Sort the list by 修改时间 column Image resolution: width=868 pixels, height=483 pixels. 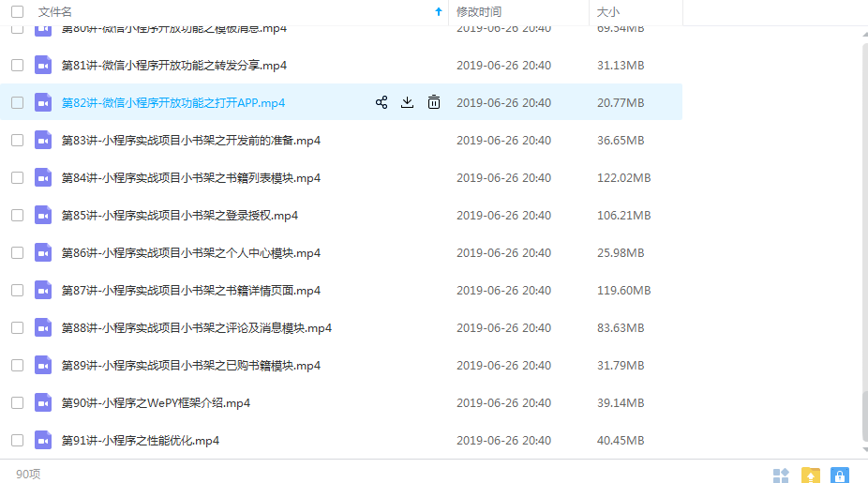pyautogui.click(x=479, y=12)
